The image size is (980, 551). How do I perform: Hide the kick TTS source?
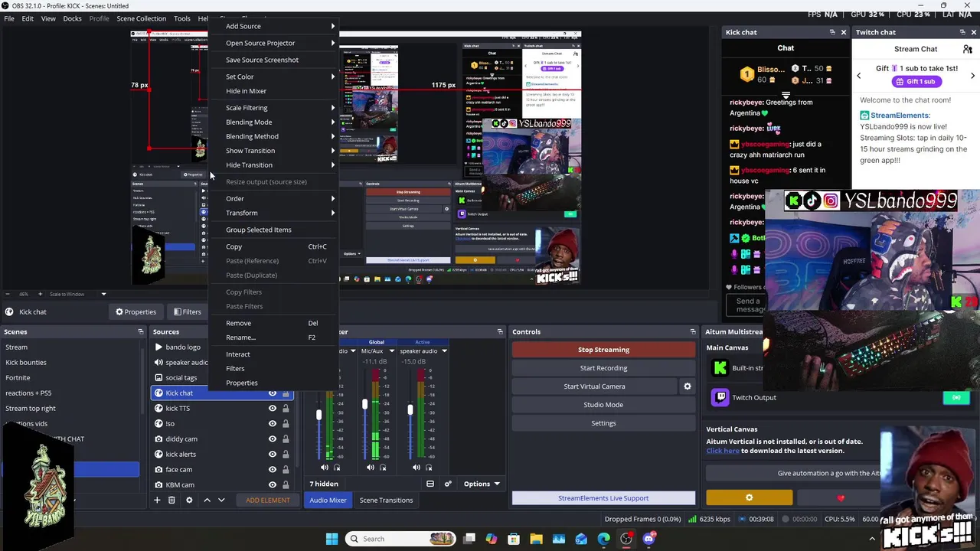click(x=272, y=408)
